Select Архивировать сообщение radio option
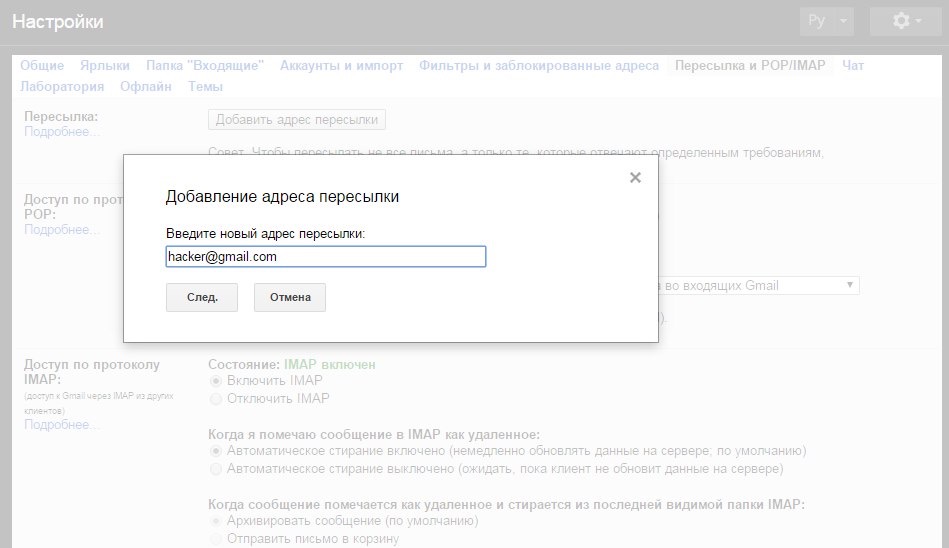 215,521
